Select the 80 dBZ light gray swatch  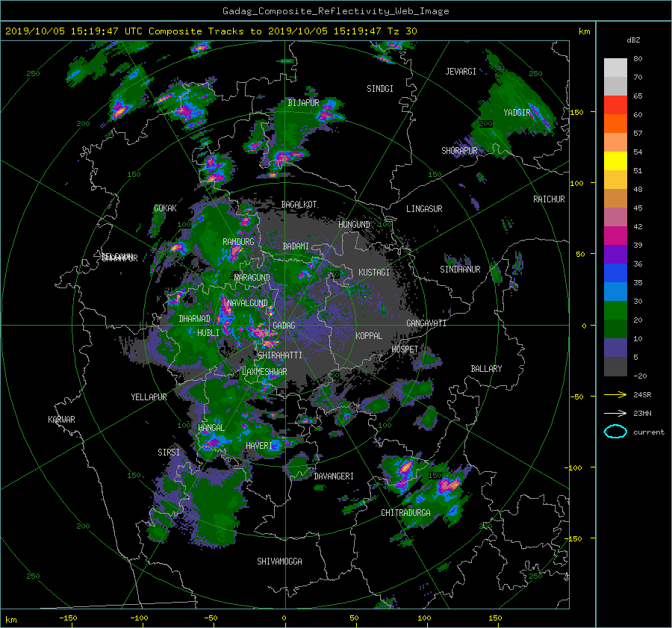pyautogui.click(x=615, y=67)
